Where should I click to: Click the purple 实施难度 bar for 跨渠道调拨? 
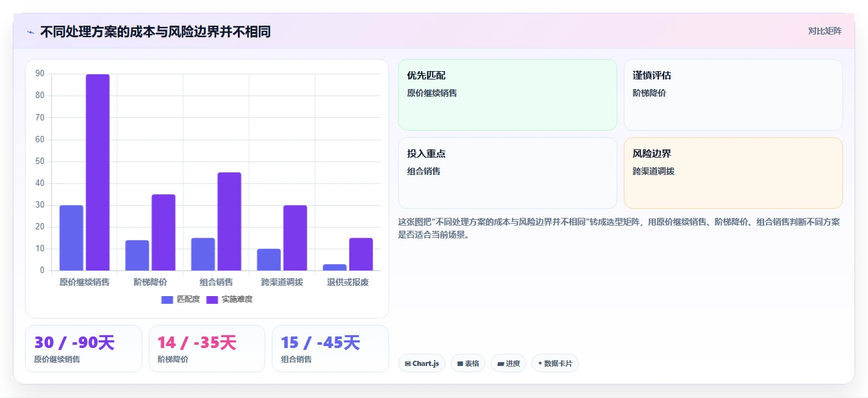click(x=295, y=238)
